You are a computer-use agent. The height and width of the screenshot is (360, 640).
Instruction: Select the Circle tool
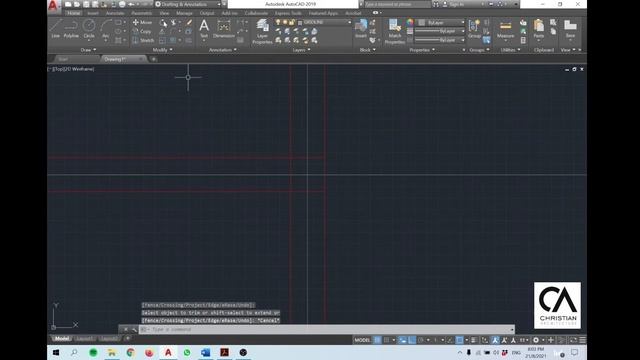coord(89,29)
